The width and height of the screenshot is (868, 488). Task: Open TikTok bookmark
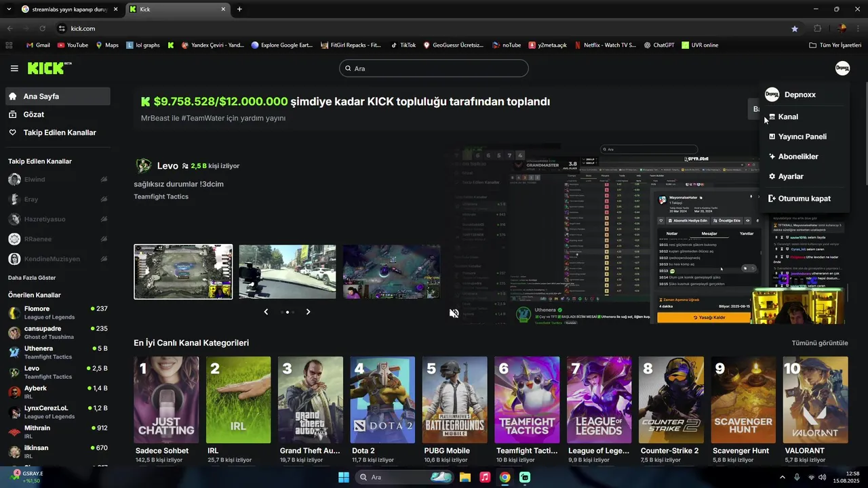click(403, 45)
